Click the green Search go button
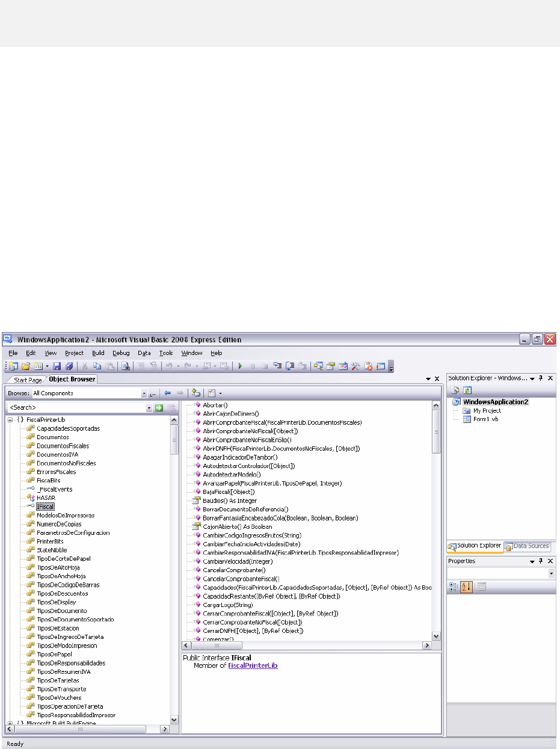This screenshot has height=749, width=560. pyautogui.click(x=159, y=408)
